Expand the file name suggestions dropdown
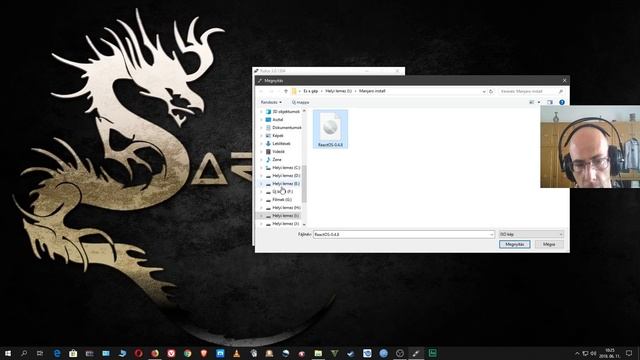Image resolution: width=640 pixels, height=360 pixels. (x=491, y=234)
